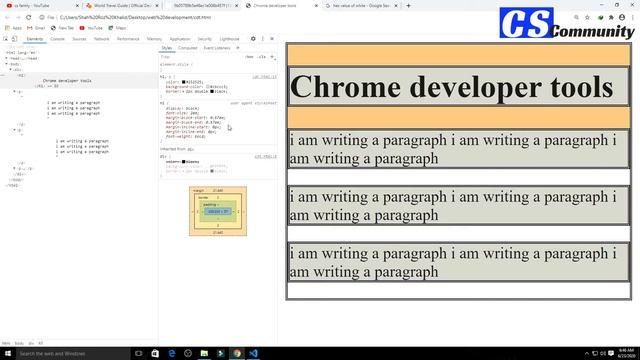This screenshot has height=360, width=640.
Task: Open the Windows Start menu
Action: tap(8, 353)
